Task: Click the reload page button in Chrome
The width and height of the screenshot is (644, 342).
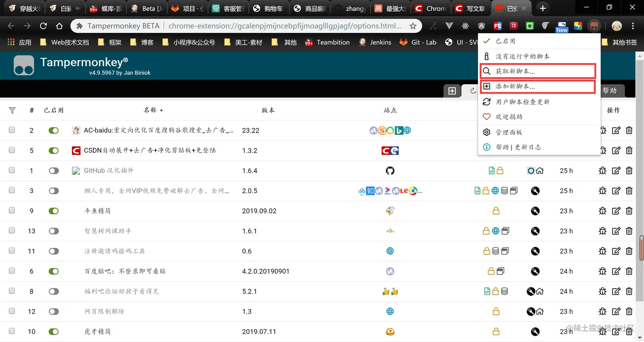Action: click(x=43, y=26)
